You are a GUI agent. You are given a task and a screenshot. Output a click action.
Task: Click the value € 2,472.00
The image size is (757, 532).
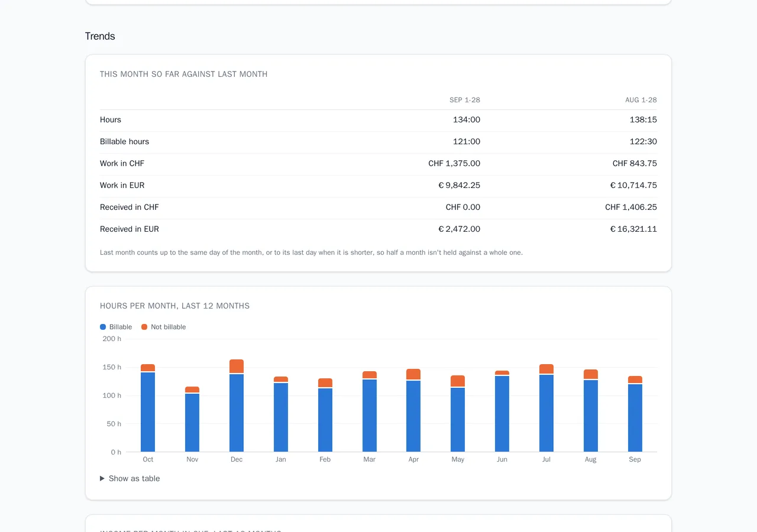(x=460, y=229)
